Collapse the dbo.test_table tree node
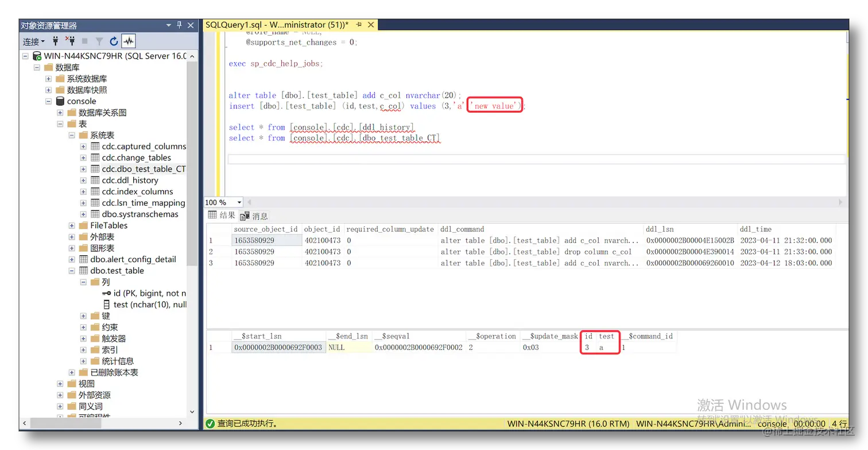This screenshot has height=450, width=868. (72, 271)
